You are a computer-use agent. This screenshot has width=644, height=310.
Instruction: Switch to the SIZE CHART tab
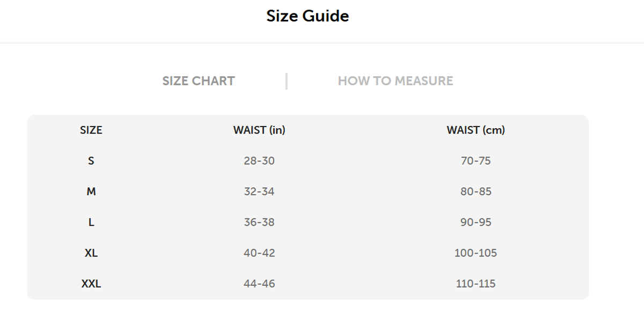[199, 81]
